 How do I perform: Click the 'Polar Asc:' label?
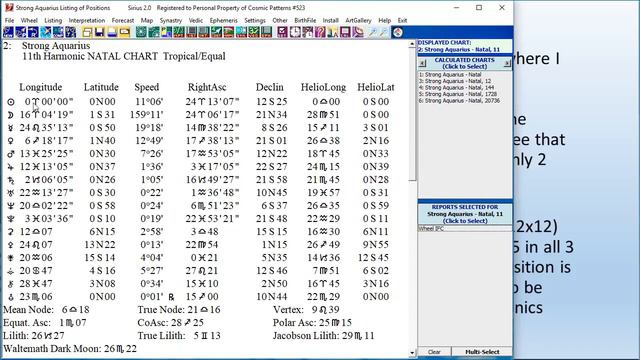294,323
